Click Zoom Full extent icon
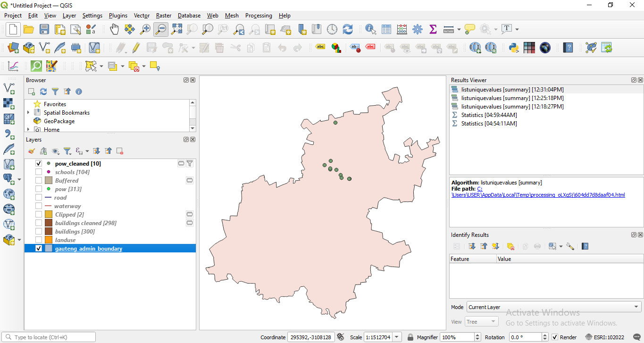The image size is (644, 343). click(x=176, y=29)
